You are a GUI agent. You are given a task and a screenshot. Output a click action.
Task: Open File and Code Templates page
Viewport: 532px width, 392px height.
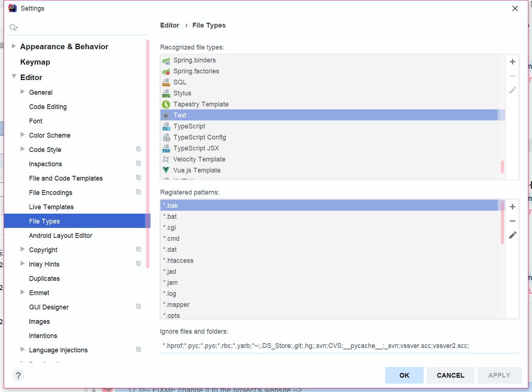point(66,178)
